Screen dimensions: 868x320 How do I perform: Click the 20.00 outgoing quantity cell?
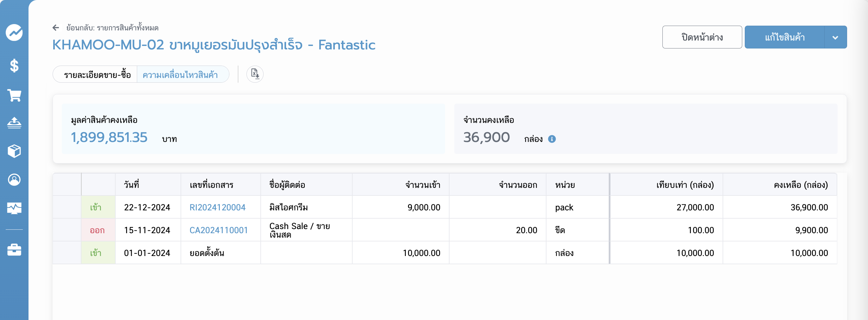pos(498,230)
